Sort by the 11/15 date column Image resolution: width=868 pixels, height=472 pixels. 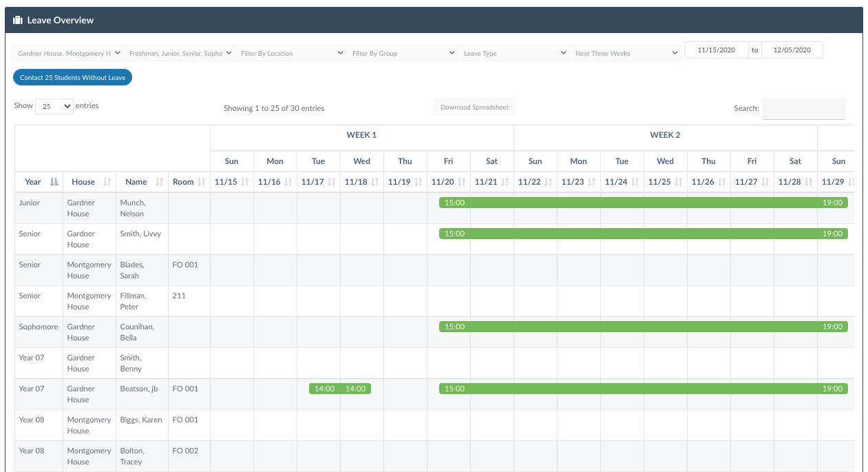pos(232,182)
